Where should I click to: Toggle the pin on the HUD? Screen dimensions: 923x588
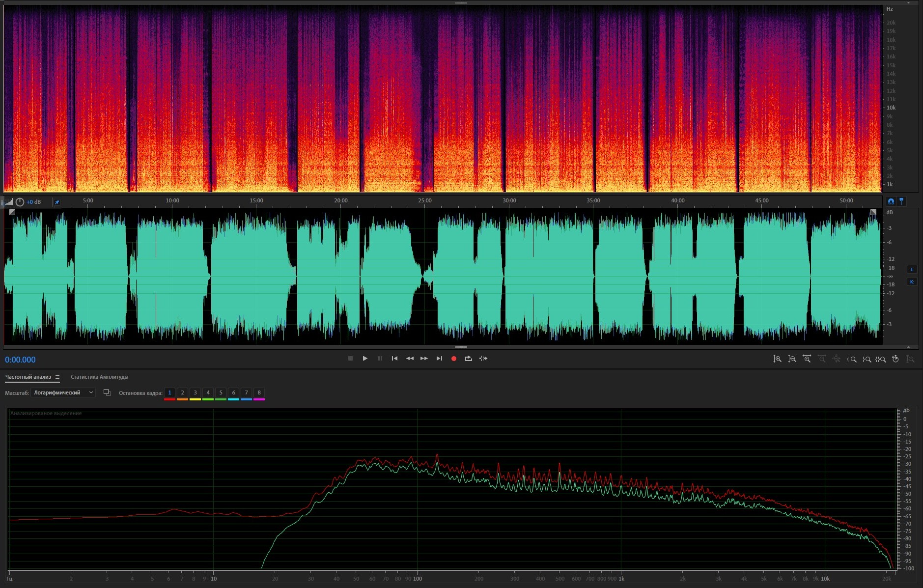pyautogui.click(x=57, y=202)
